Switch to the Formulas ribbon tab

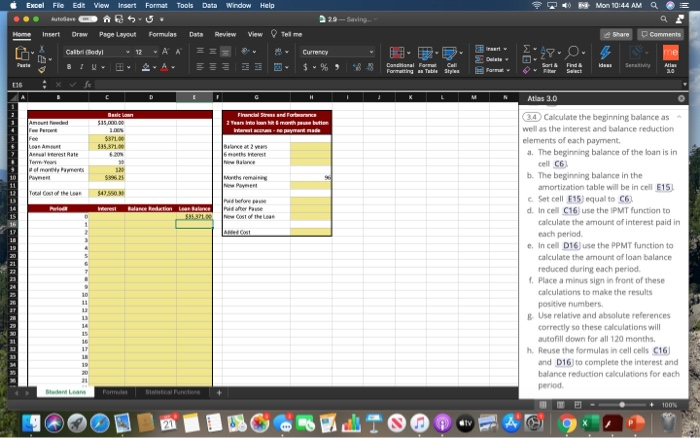click(162, 34)
